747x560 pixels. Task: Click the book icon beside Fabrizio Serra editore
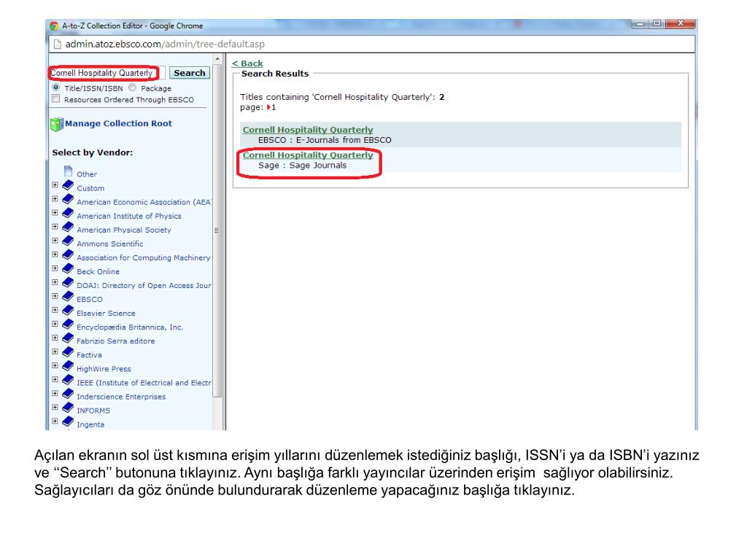(x=68, y=338)
